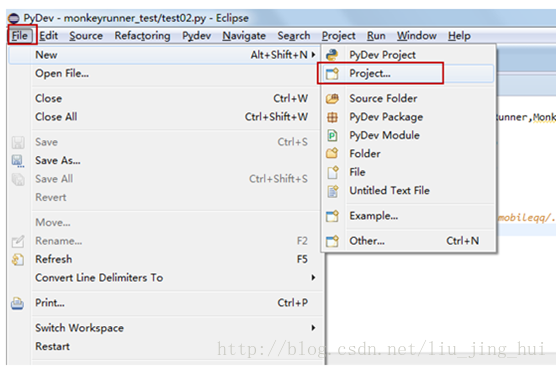The image size is (558, 369).
Task: Open the Window menu
Action: pyautogui.click(x=417, y=36)
